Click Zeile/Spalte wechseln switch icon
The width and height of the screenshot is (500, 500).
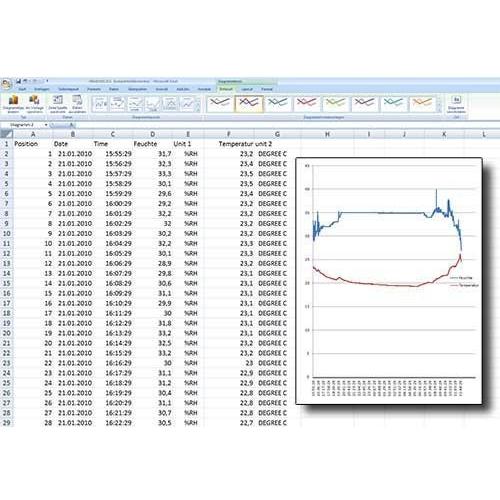click(58, 104)
